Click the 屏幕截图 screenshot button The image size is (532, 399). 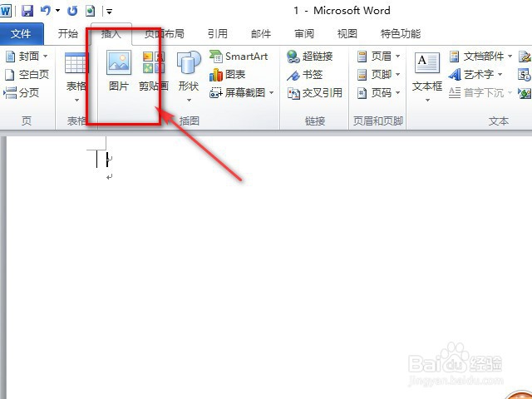(238, 92)
